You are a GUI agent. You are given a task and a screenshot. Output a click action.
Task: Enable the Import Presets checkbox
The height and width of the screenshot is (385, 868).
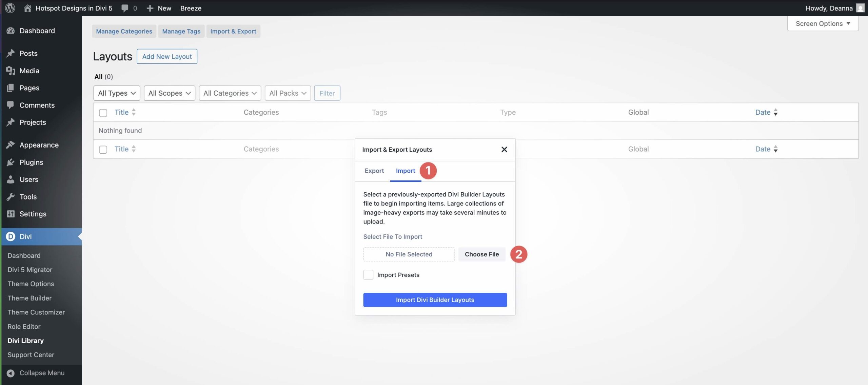tap(368, 275)
